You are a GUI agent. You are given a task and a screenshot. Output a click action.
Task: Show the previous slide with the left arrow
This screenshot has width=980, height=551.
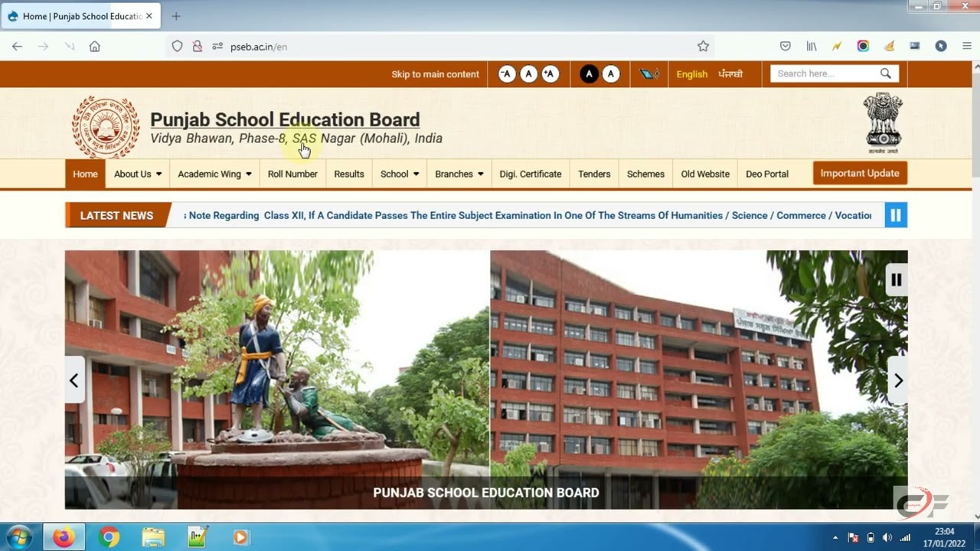[x=74, y=380]
